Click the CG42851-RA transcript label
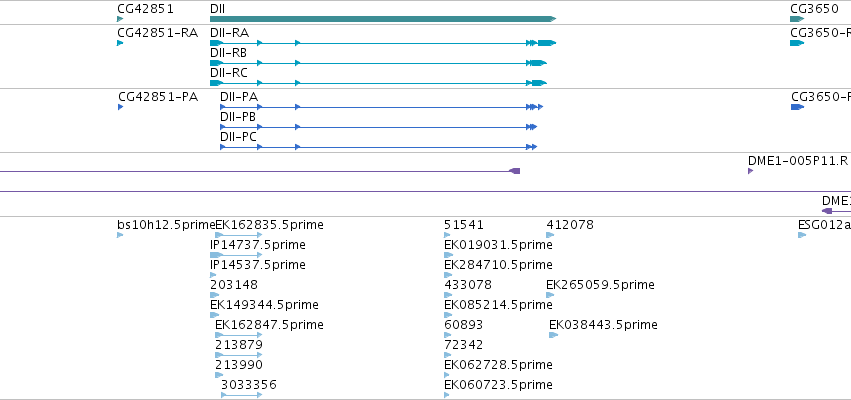The width and height of the screenshot is (851, 400). coord(157,33)
